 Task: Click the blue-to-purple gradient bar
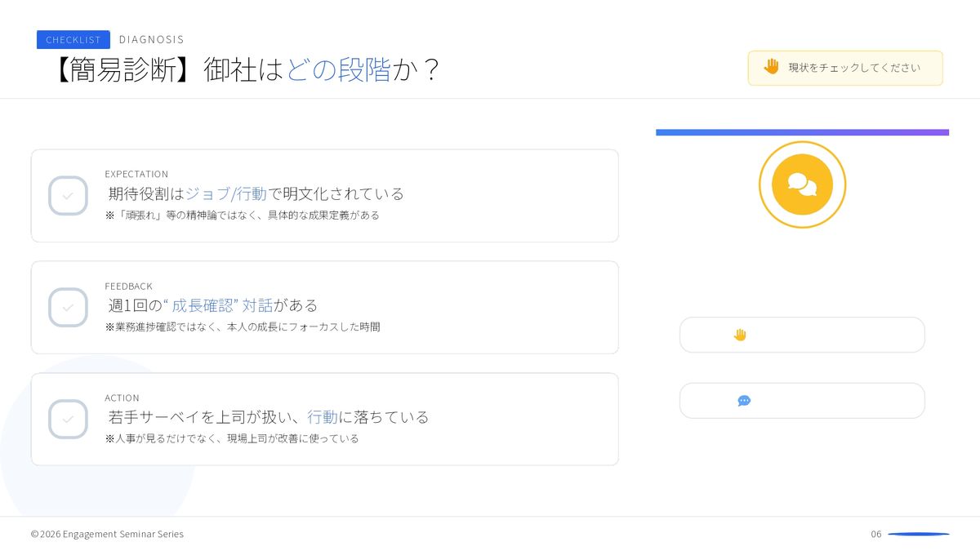802,132
